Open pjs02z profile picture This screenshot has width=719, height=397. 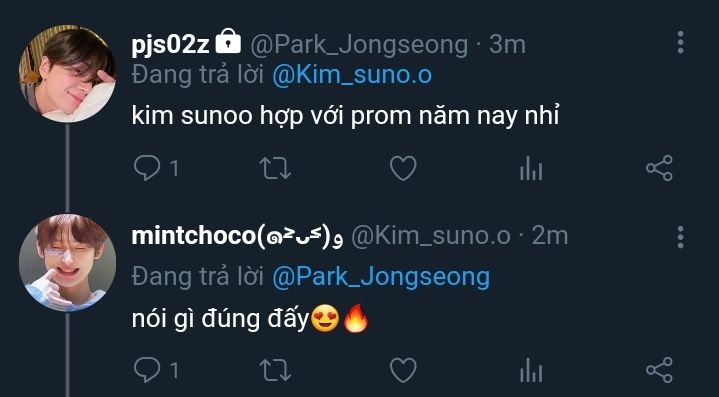click(x=67, y=74)
